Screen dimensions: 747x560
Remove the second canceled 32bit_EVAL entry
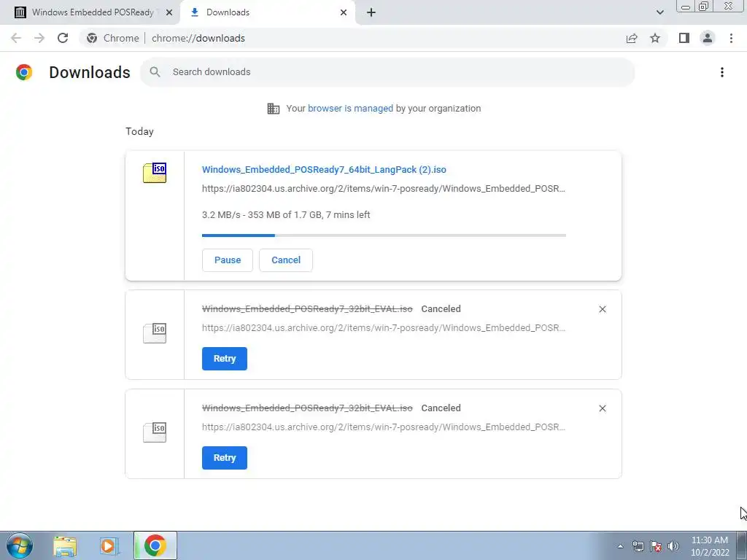point(602,408)
